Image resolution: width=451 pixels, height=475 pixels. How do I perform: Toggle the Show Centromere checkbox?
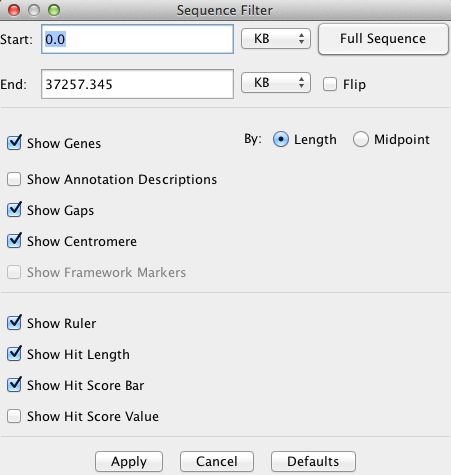[14, 241]
